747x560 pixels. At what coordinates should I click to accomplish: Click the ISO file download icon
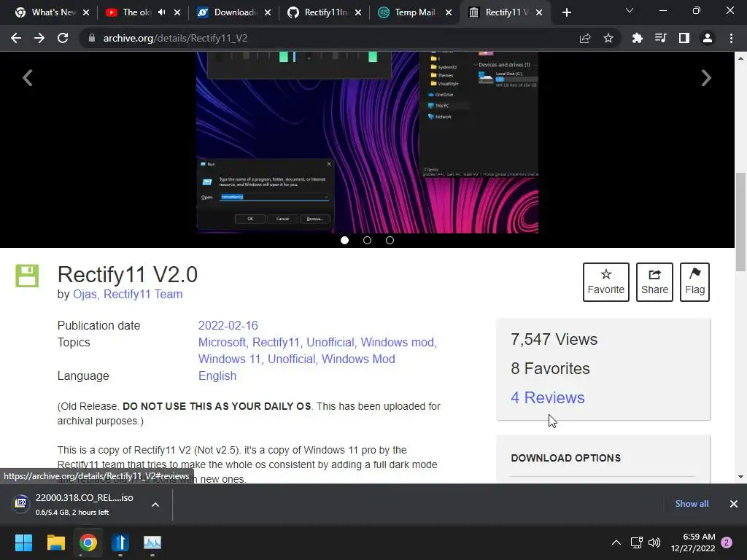20,503
